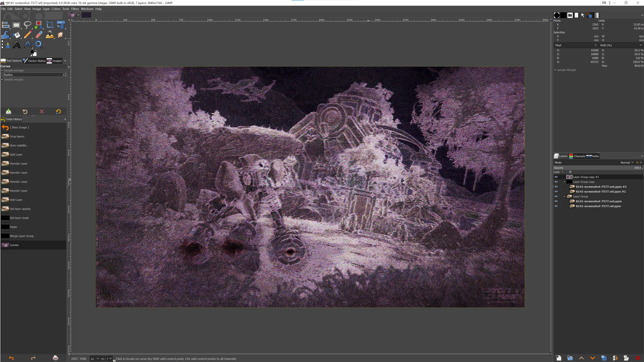Go back to the Base Image history step

19,127
